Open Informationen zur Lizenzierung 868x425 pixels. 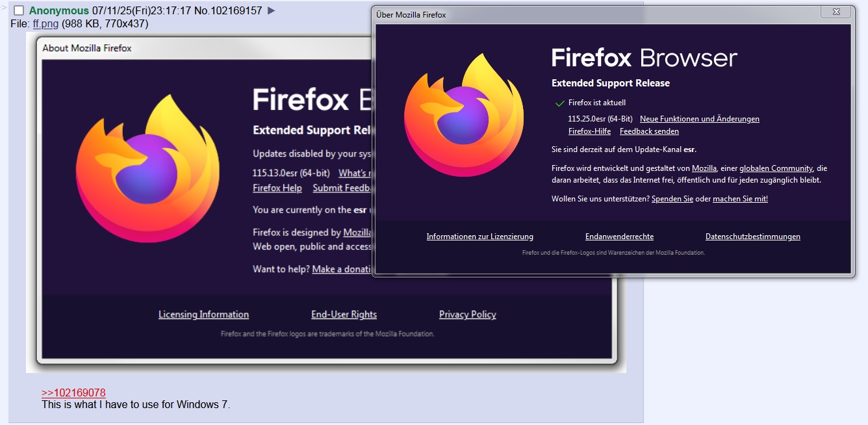(479, 237)
